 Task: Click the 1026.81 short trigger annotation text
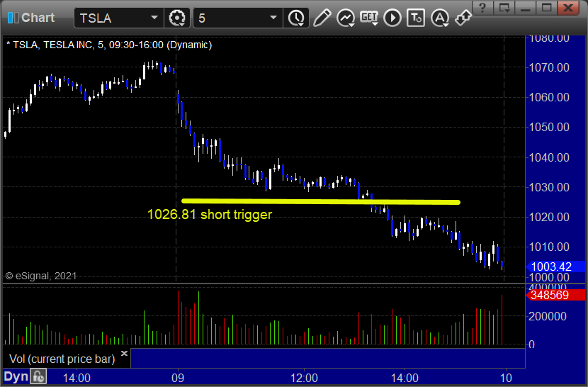[x=210, y=214]
